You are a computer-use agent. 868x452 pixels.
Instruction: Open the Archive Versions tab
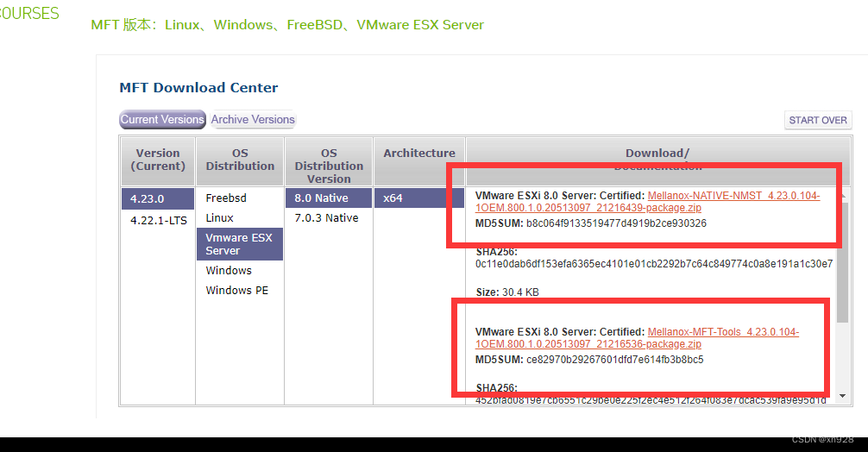coord(253,120)
